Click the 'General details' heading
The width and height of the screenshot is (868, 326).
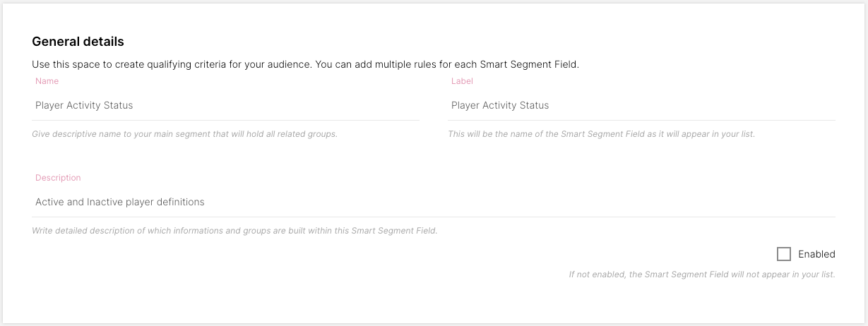coord(78,42)
